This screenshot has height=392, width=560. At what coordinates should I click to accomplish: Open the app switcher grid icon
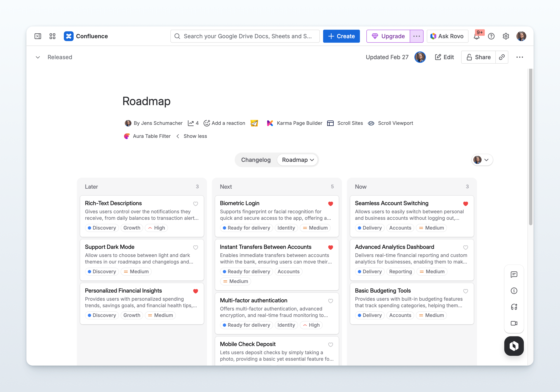[x=52, y=36]
